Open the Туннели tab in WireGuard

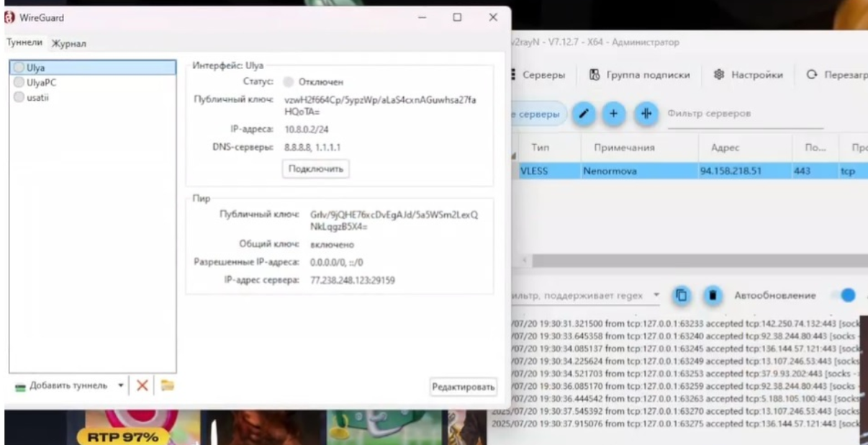(24, 43)
